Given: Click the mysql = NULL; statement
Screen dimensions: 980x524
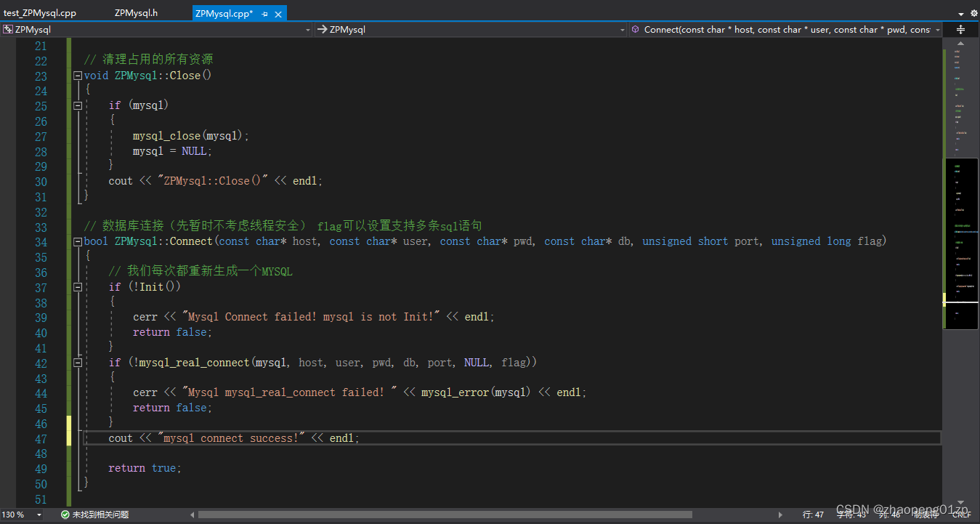Looking at the screenshot, I should (173, 151).
